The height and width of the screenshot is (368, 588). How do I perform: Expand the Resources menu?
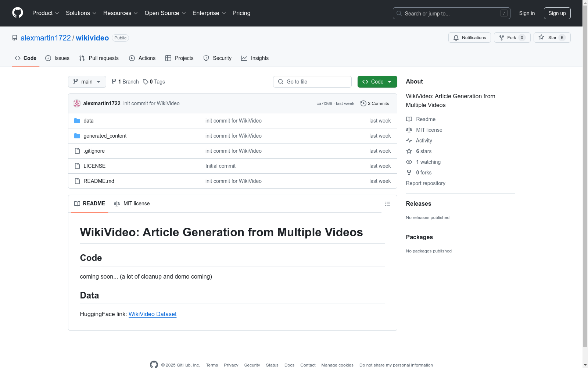click(x=121, y=13)
